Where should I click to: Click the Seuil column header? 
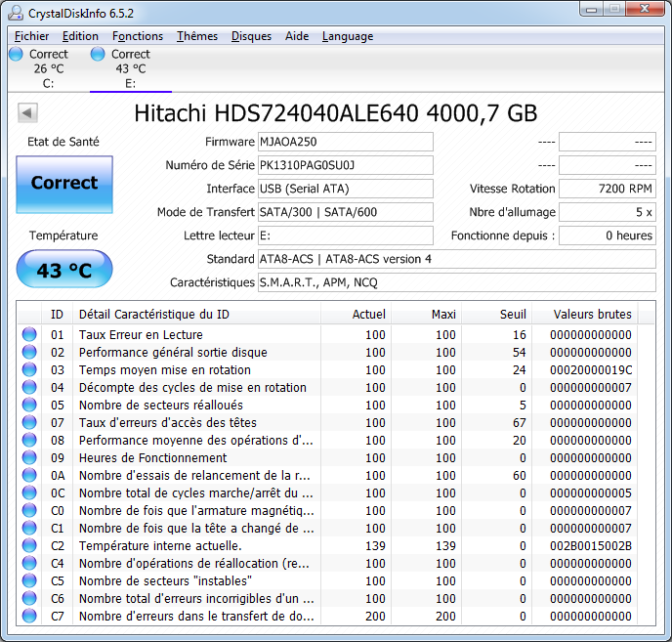[497, 315]
